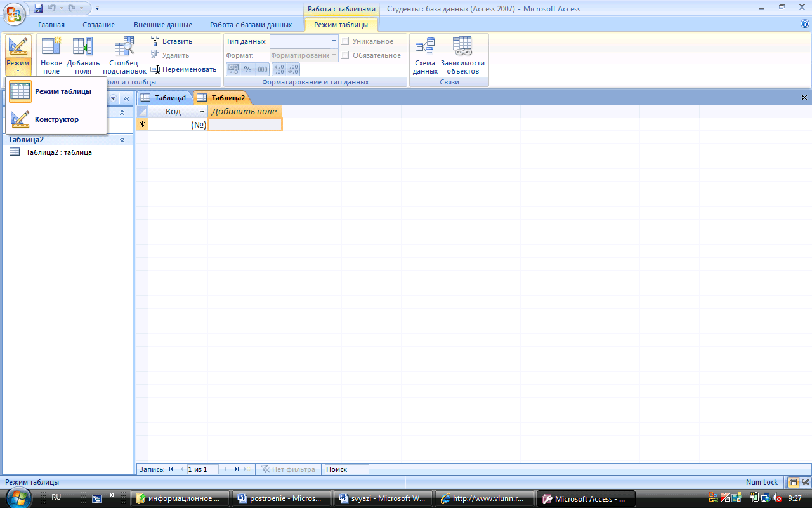Open the Создание ribbon tab
Screen dimensions: 812x508
click(x=98, y=25)
